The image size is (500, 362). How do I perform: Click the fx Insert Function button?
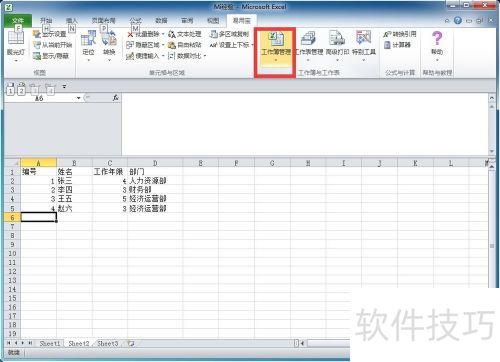(116, 98)
